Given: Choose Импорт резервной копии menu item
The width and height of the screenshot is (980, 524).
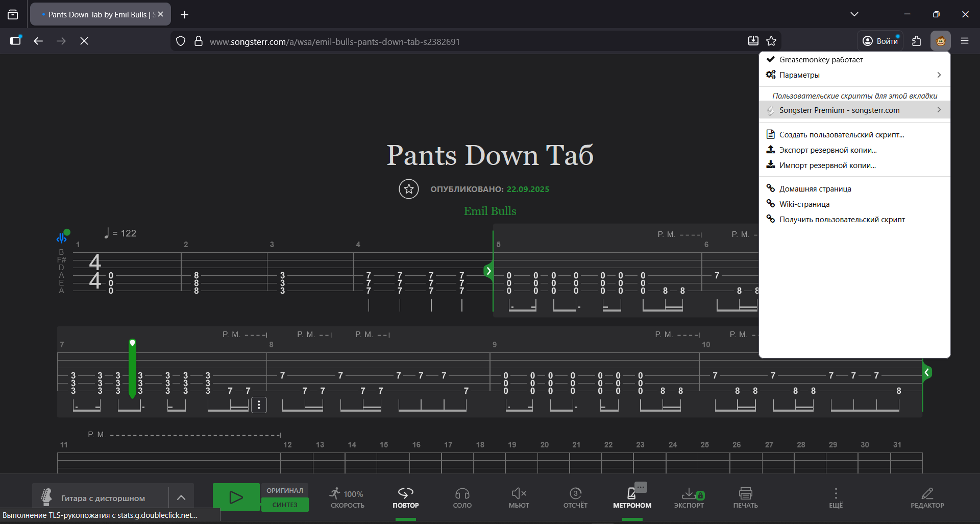Looking at the screenshot, I should [854, 165].
